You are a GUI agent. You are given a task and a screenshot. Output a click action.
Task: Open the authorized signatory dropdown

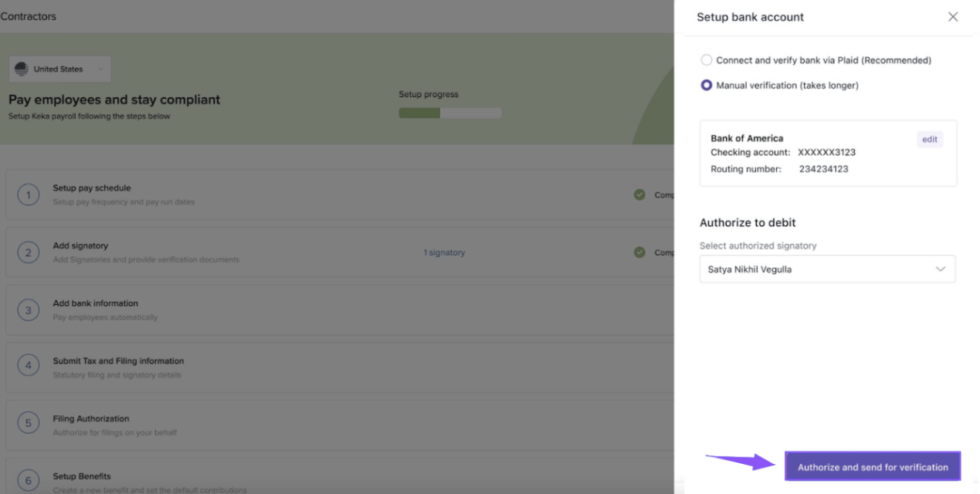click(827, 269)
